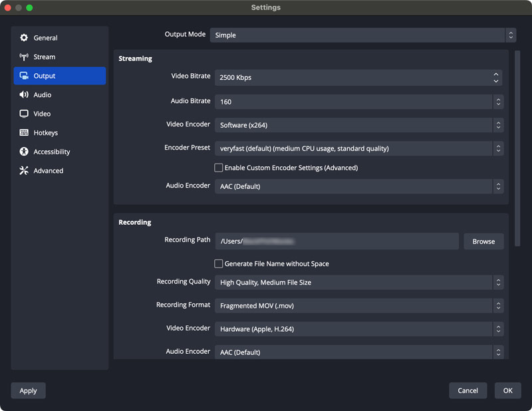This screenshot has width=532, height=411.
Task: Decrease Video Bitrate with down arrow
Action: (496, 81)
